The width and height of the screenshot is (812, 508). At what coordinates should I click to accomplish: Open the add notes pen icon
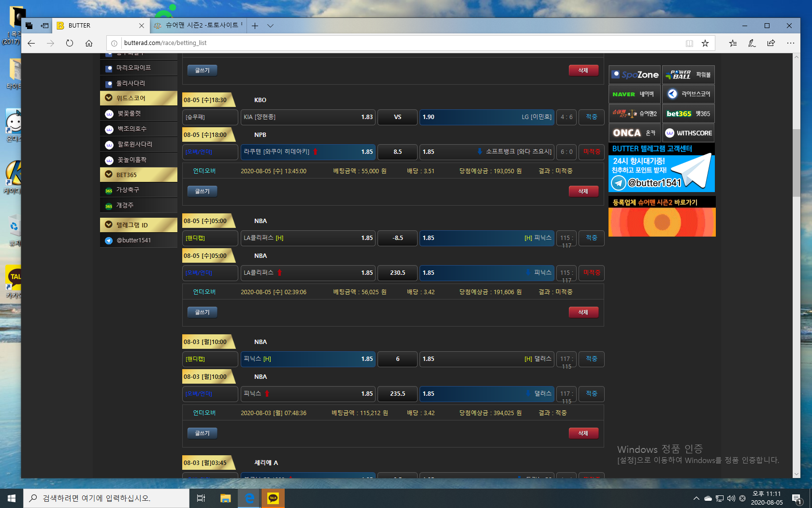(x=752, y=43)
